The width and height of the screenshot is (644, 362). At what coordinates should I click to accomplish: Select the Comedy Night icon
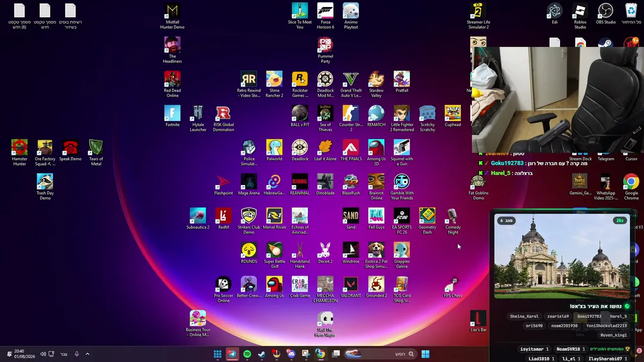point(453,222)
